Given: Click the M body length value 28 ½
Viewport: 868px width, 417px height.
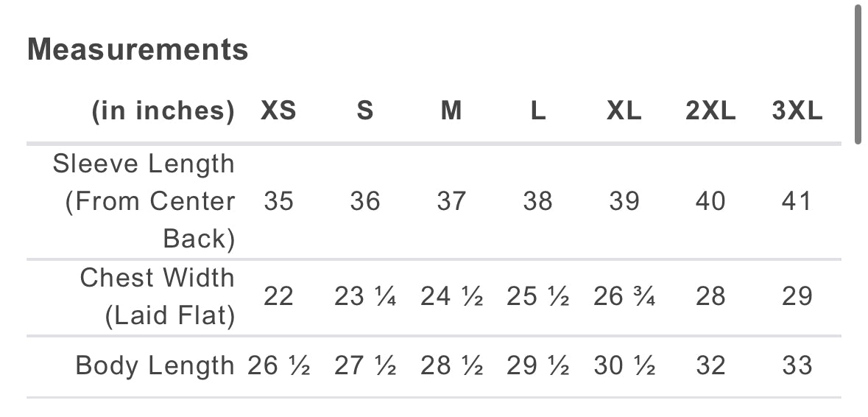Looking at the screenshot, I should pos(451,365).
